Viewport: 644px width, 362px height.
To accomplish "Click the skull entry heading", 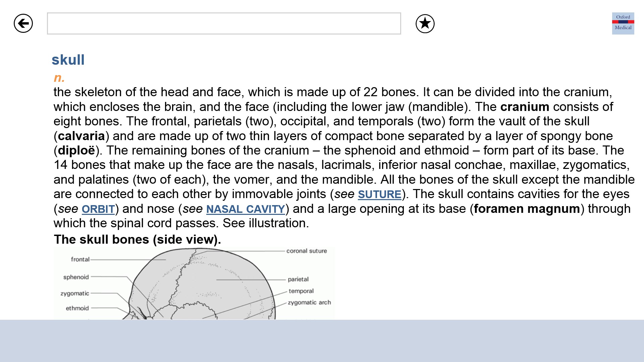I will tap(68, 60).
